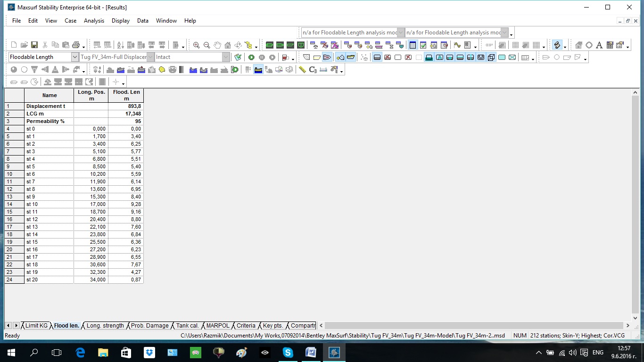644x362 pixels.
Task: Toggle the highlighted render paint bucket button
Action: 557,45
